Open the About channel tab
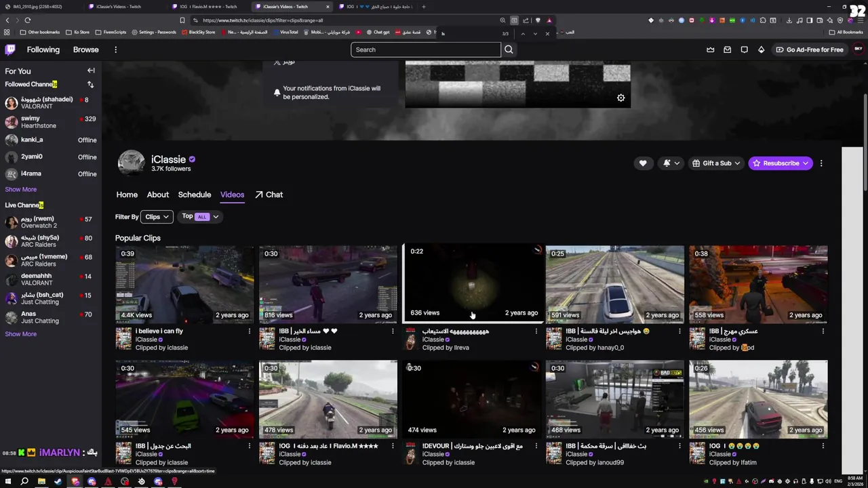 (x=158, y=195)
